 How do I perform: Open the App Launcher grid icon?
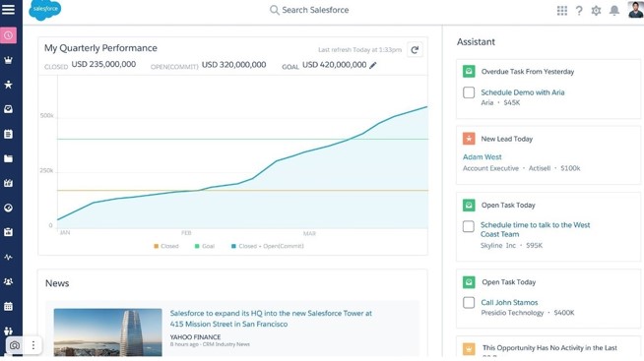[x=562, y=10]
